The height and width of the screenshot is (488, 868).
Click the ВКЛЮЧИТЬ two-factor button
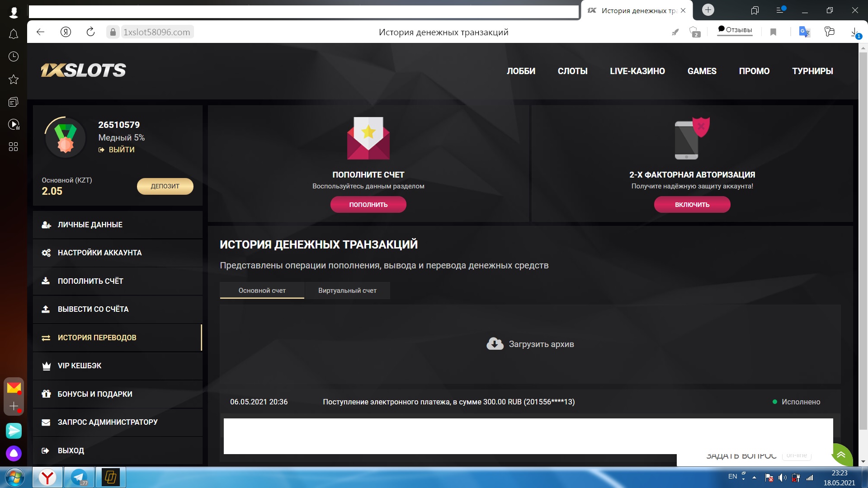click(692, 205)
